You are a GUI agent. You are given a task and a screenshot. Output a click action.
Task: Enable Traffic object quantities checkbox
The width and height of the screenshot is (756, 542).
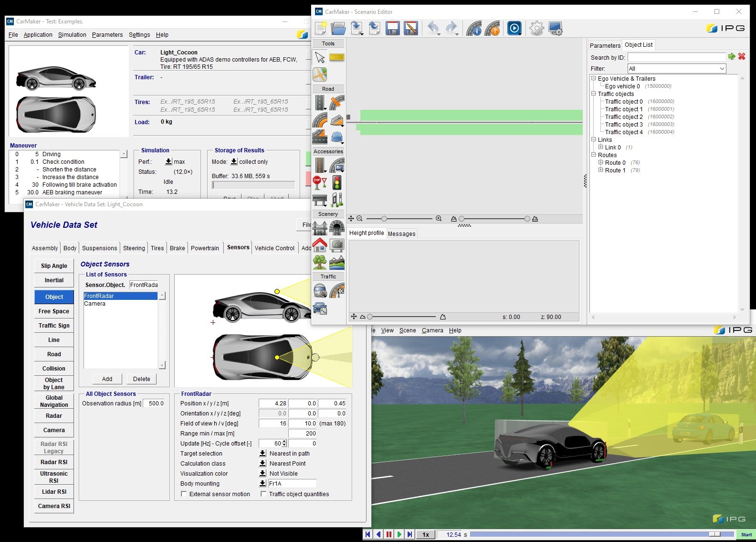(x=263, y=494)
